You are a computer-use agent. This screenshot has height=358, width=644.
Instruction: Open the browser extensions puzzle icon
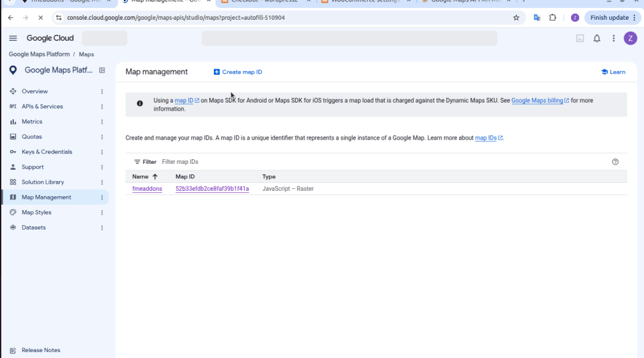click(x=553, y=18)
